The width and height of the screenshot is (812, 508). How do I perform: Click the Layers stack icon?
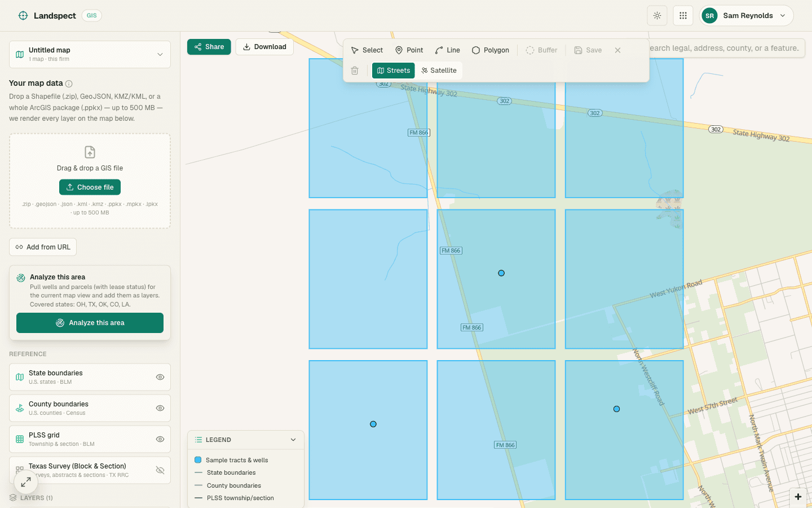(x=13, y=498)
